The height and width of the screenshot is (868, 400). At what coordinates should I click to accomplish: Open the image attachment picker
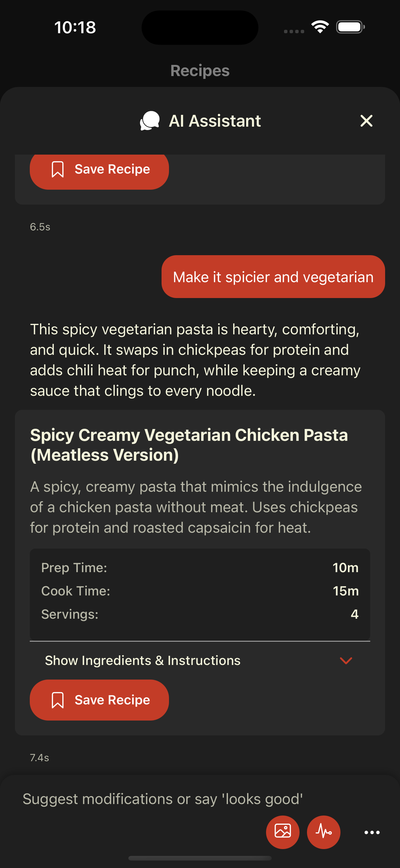tap(282, 832)
